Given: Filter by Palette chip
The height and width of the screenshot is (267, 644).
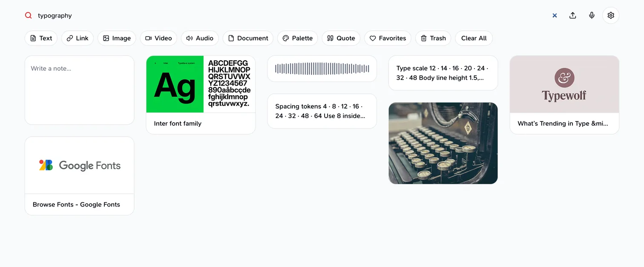Looking at the screenshot, I should pyautogui.click(x=298, y=38).
